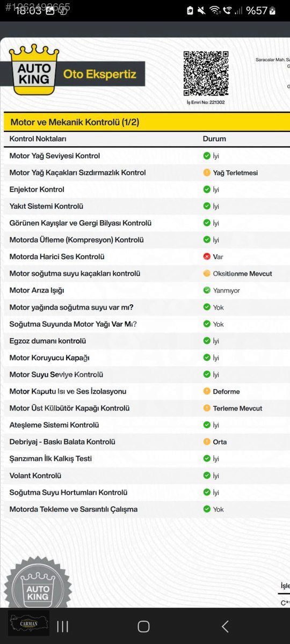Click orange icon next to Deforme status
Viewport: 290px width, 644px height.
tap(207, 391)
